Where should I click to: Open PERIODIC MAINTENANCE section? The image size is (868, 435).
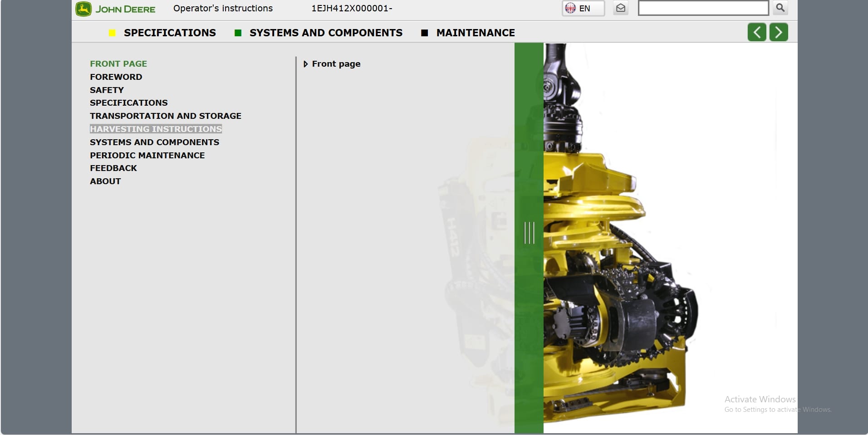(147, 156)
